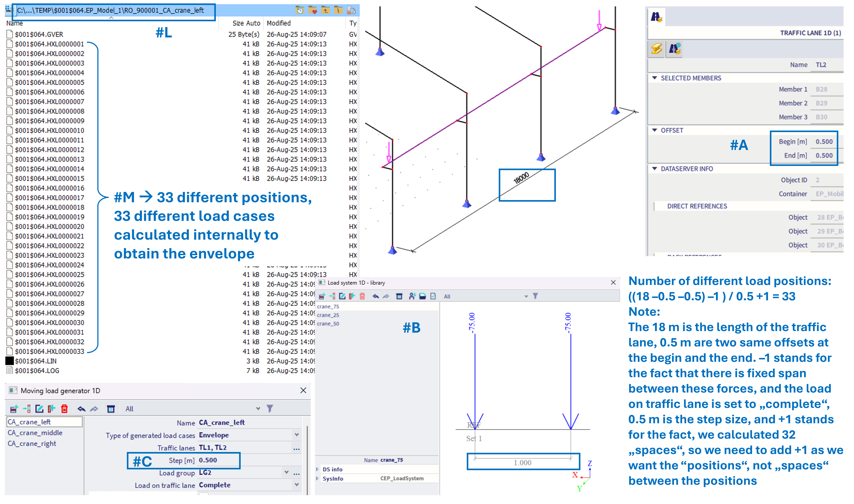This screenshot has height=504, width=854.
Task: Click ellipsis button next to Traffic lanes
Action: [x=296, y=448]
